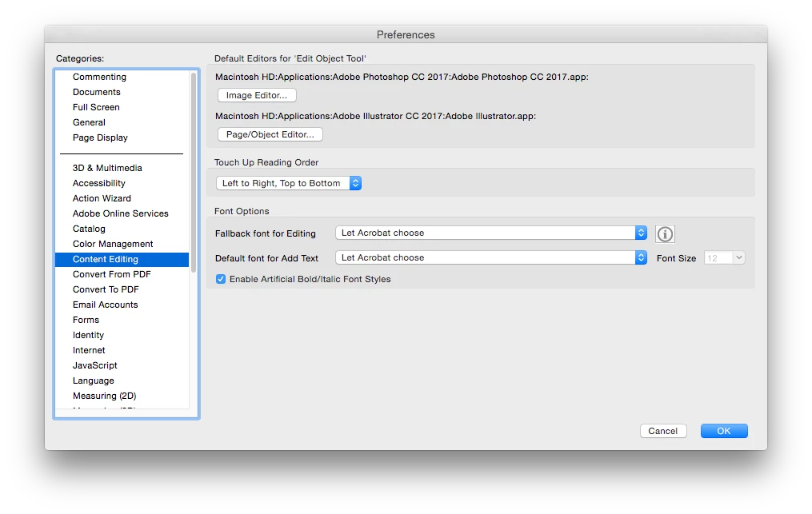
Task: Select the Measuring (2D) category
Action: coord(122,396)
